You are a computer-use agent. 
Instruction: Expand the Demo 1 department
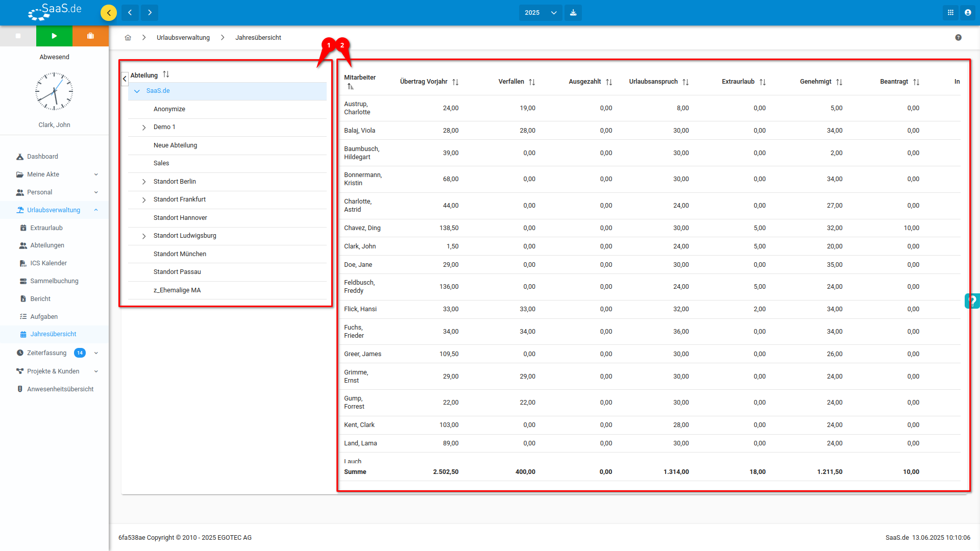click(x=144, y=128)
